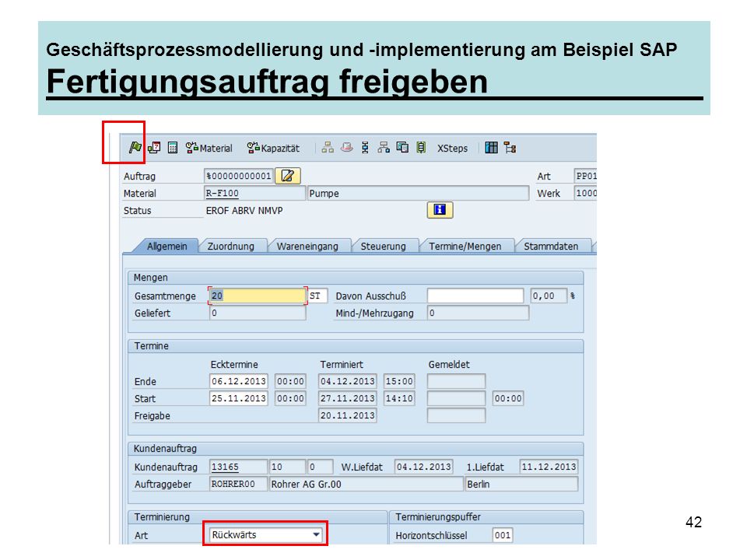
Task: Click Terminiert Ende date 04.12.2013
Action: (x=347, y=381)
